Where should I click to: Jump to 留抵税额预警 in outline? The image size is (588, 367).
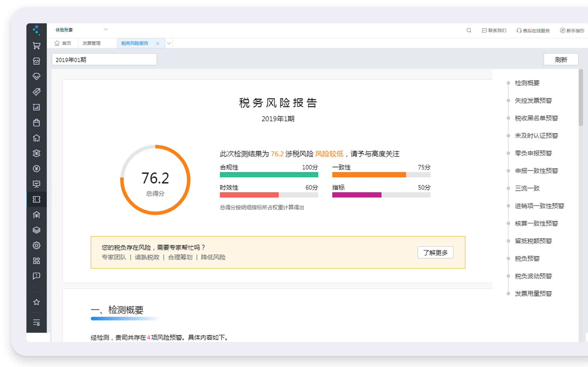(x=533, y=241)
